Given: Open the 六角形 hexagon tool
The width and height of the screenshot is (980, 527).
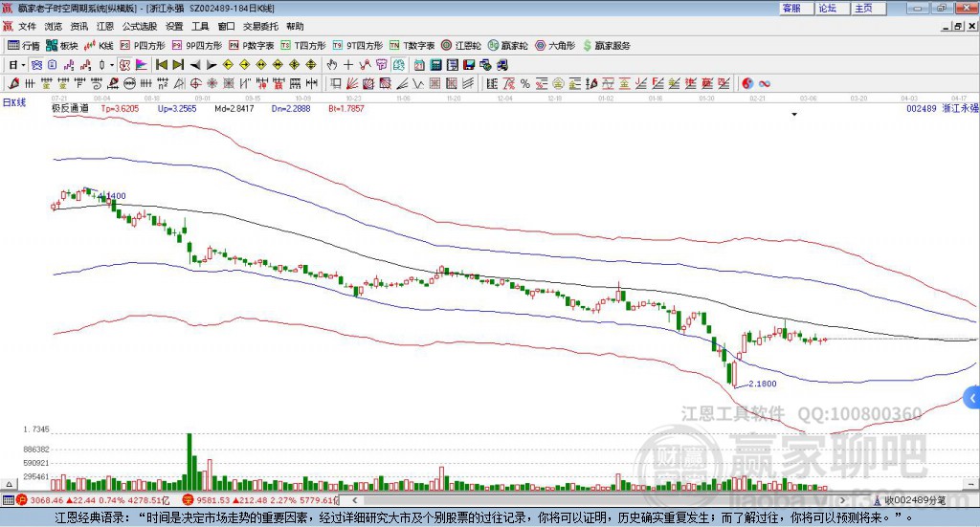Looking at the screenshot, I should point(555,46).
